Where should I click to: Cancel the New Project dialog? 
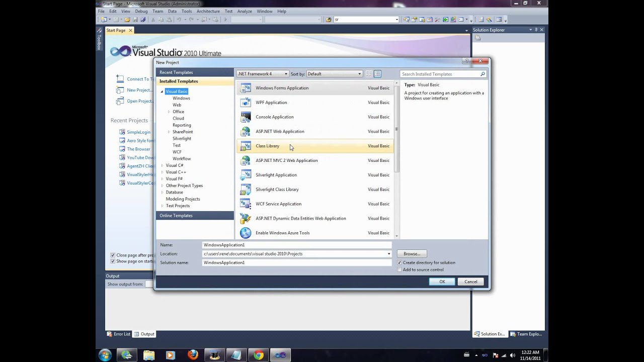[x=471, y=282]
